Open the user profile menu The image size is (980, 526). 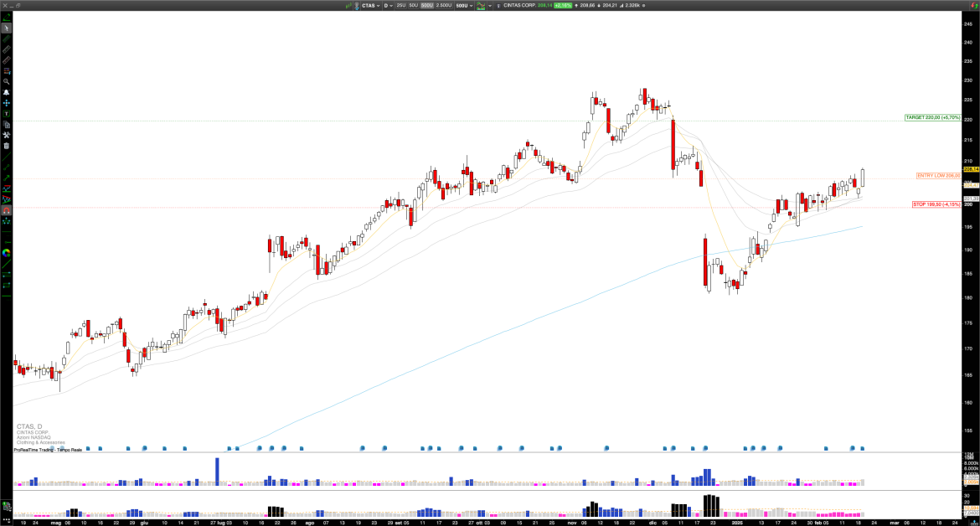(358, 6)
